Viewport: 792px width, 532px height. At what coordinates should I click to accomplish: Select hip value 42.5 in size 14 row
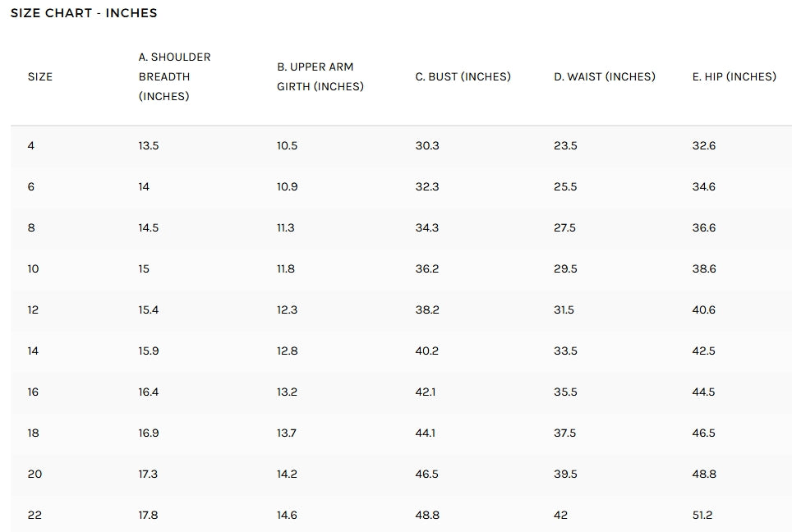tap(703, 351)
